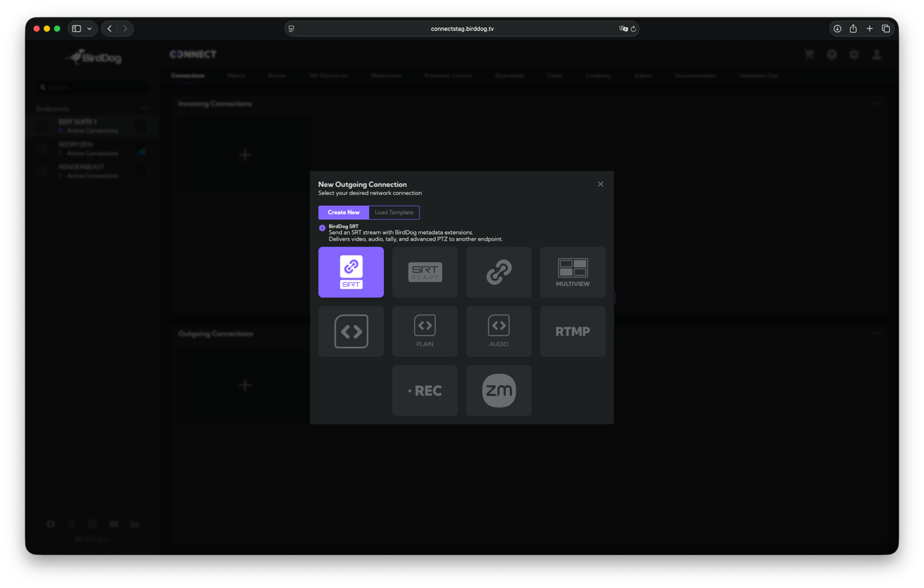Screen dimensions: 924x588
Task: Select the Audio connection tile
Action: [499, 331]
